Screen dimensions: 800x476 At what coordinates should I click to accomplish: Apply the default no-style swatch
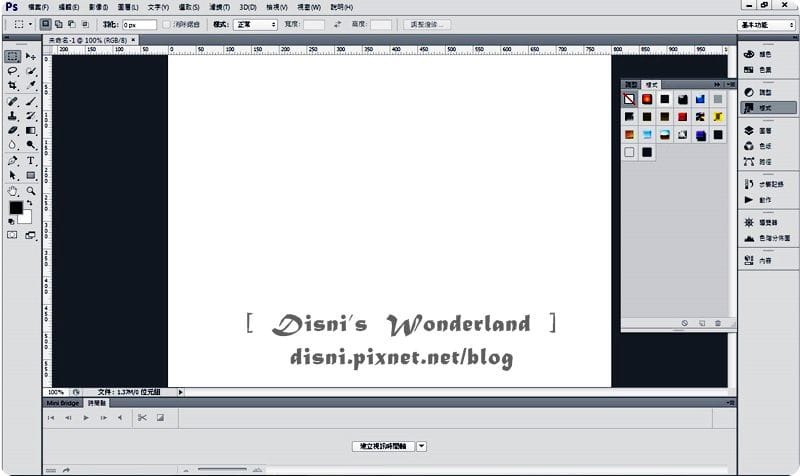pyautogui.click(x=629, y=99)
